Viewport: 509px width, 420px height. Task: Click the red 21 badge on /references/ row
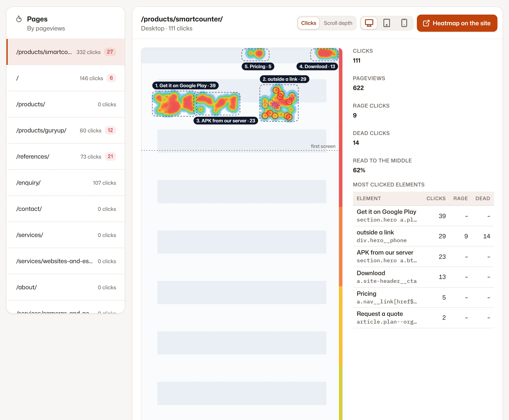click(x=110, y=156)
